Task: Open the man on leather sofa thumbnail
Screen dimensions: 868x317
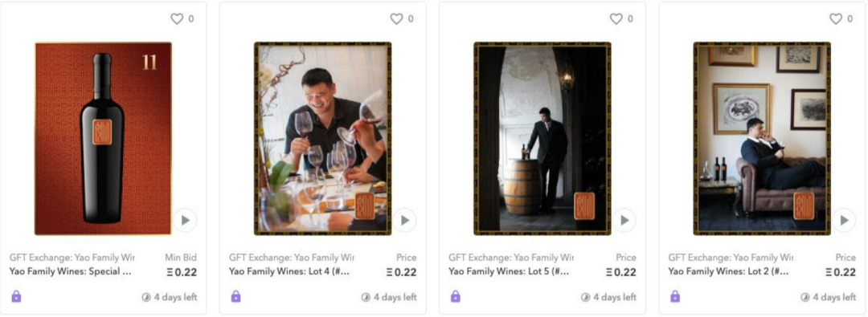Action: 762,138
